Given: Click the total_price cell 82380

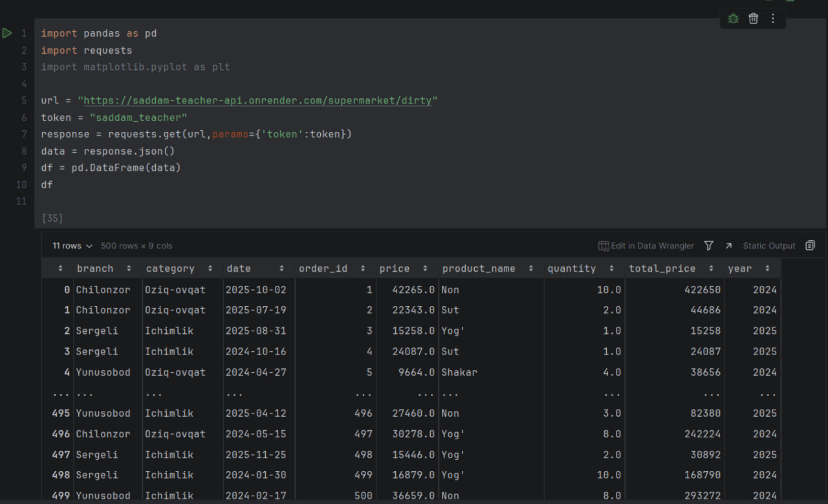Looking at the screenshot, I should [706, 413].
